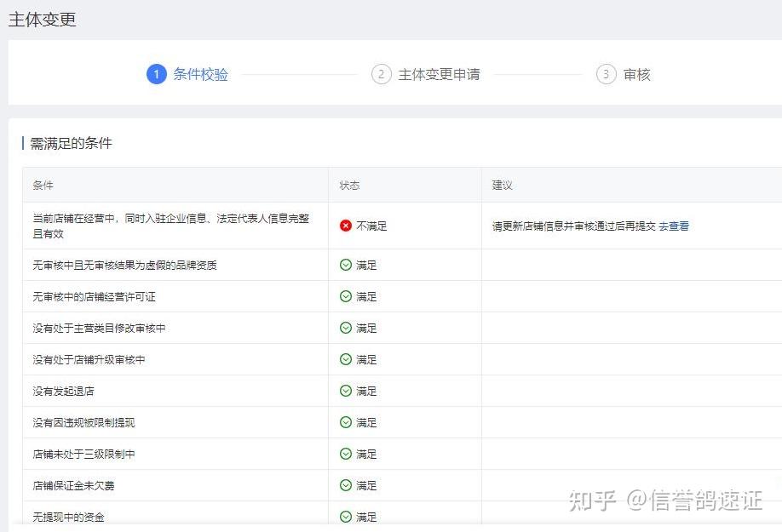
Task: Click the green check icon for 店铺保证金未欠费
Action: tap(346, 485)
